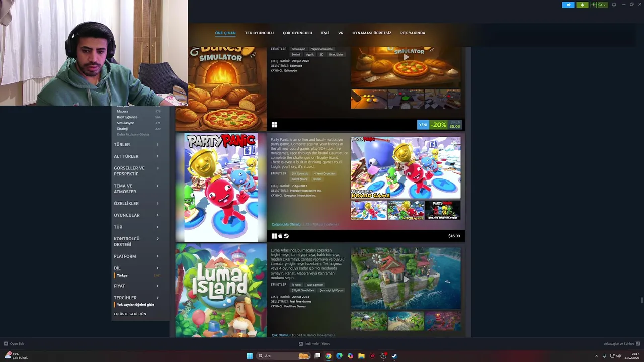Expand the ALT TÜRLER filter section
The width and height of the screenshot is (644, 362).
(x=136, y=156)
